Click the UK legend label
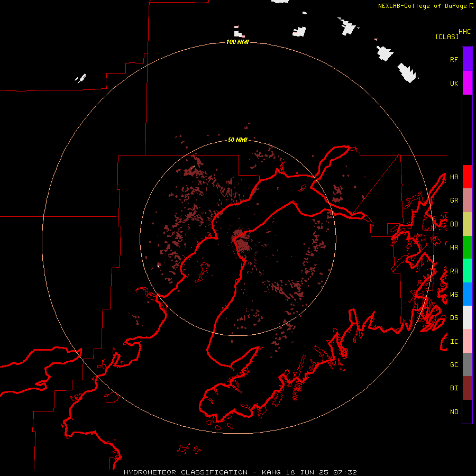 point(454,83)
